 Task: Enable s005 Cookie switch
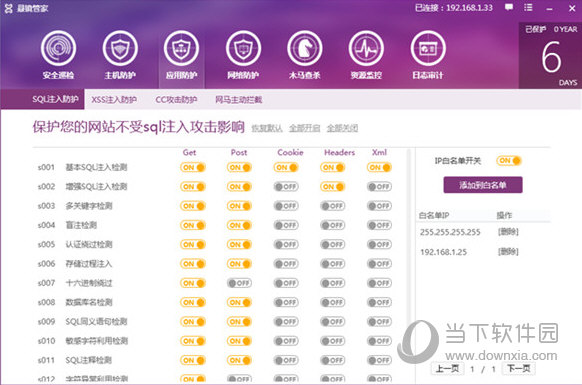(x=286, y=245)
